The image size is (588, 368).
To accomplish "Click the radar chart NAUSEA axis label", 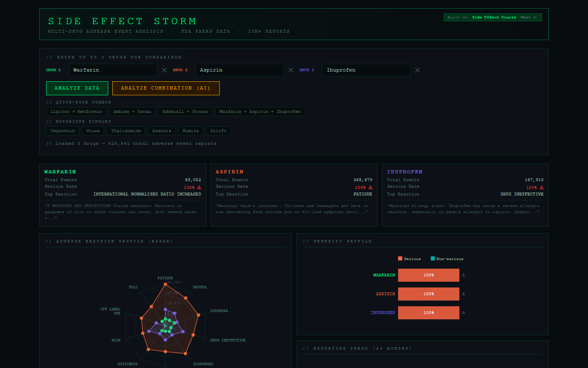I will click(x=200, y=287).
